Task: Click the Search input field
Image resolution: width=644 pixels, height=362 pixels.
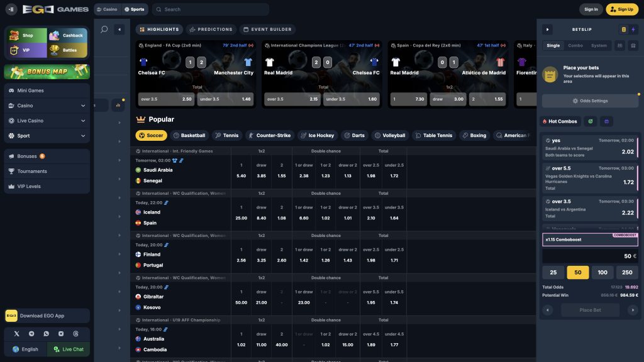Action: 211,9
